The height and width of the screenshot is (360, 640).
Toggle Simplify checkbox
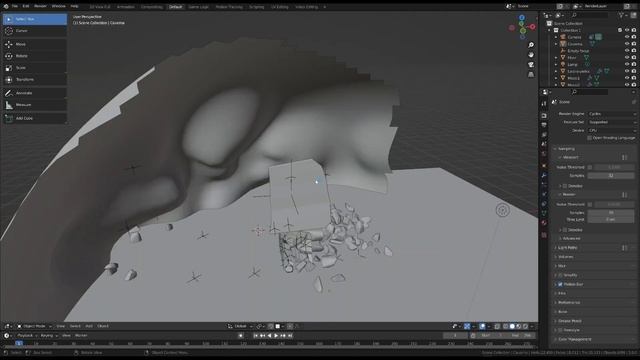[560, 275]
